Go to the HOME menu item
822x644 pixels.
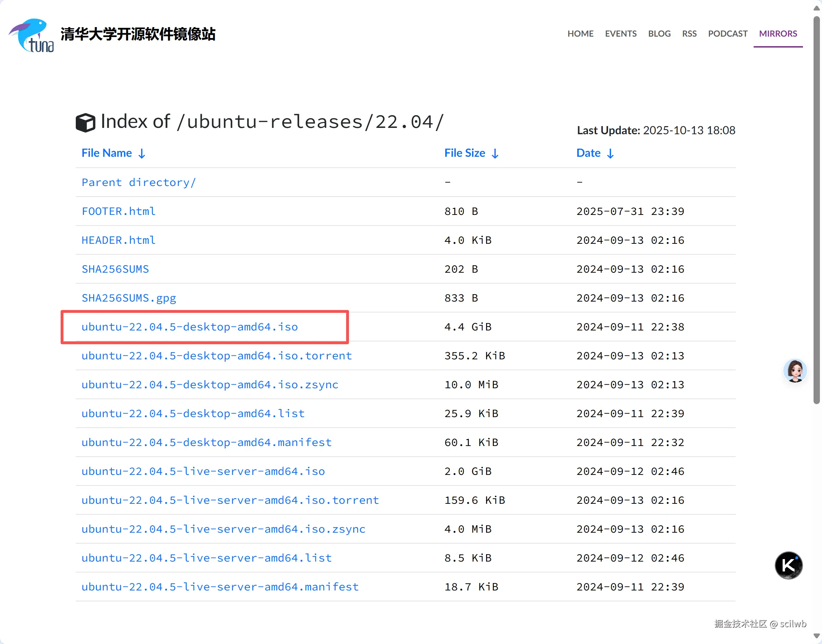[x=580, y=33]
